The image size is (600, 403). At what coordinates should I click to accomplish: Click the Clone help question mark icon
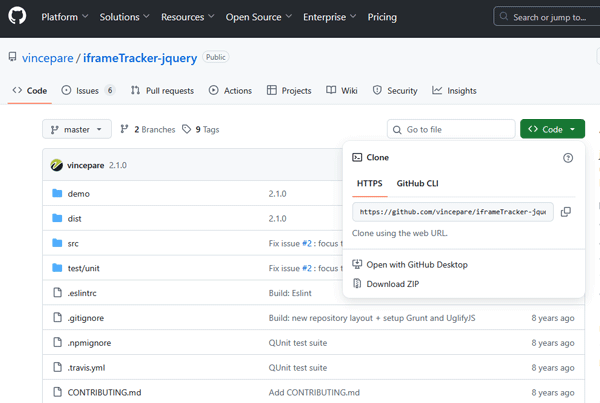pos(568,158)
